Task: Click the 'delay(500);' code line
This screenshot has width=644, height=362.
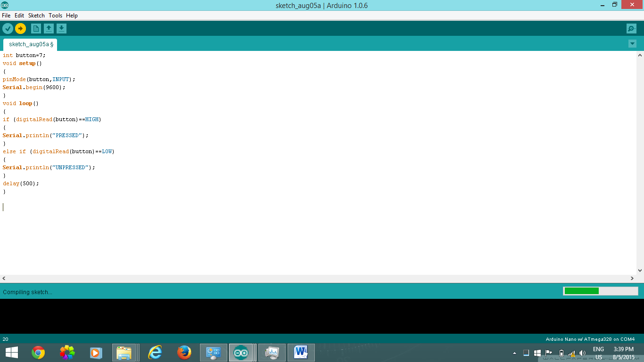Action: 21,183
